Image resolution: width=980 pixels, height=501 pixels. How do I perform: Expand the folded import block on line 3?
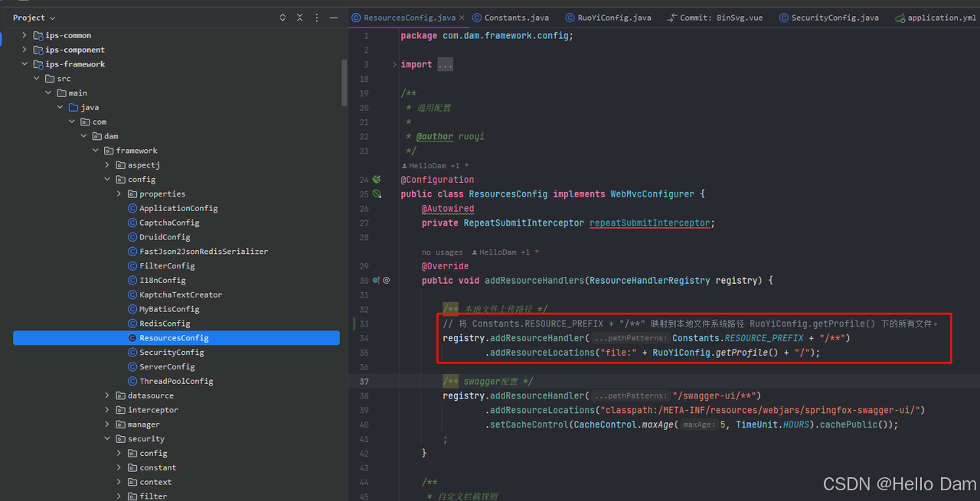(x=394, y=64)
